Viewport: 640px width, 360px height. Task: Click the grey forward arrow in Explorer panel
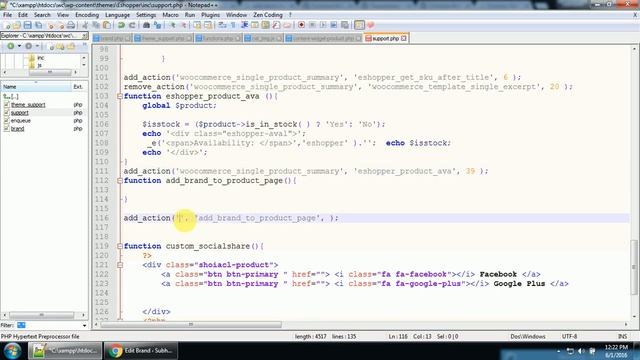click(x=29, y=46)
